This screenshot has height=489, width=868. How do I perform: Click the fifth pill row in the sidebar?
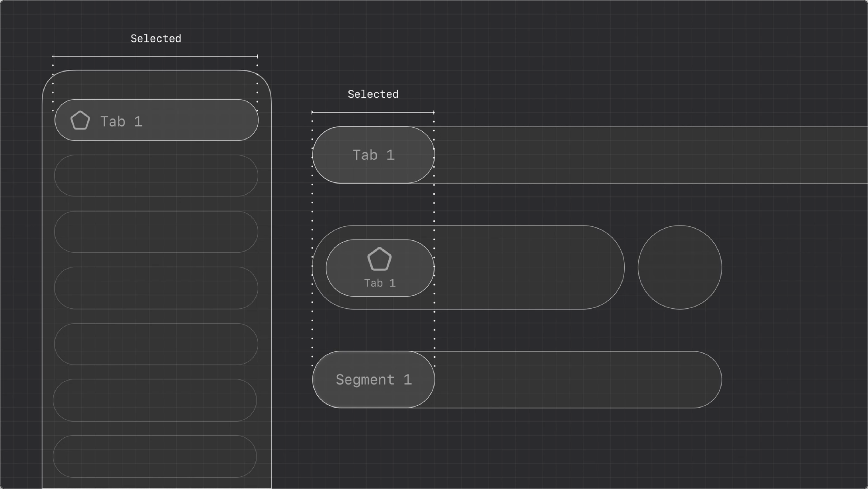coord(156,344)
